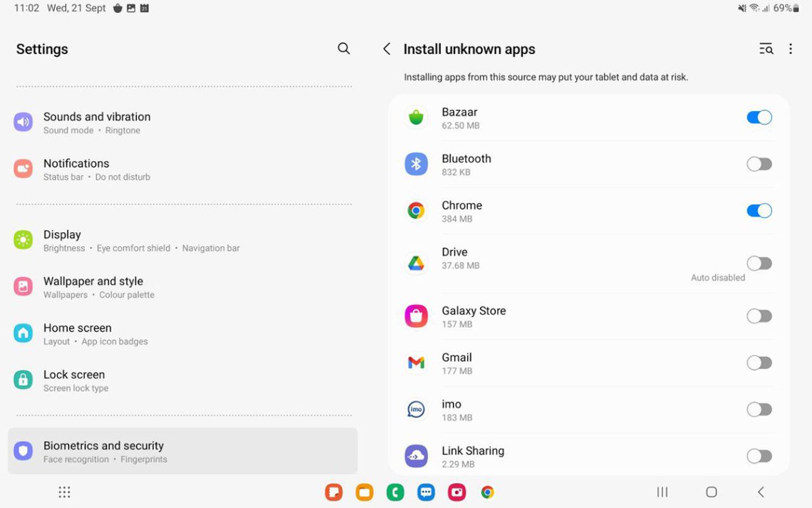Screen dimensions: 812x508
Task: Tap the Gmail app entry
Action: 457,363
